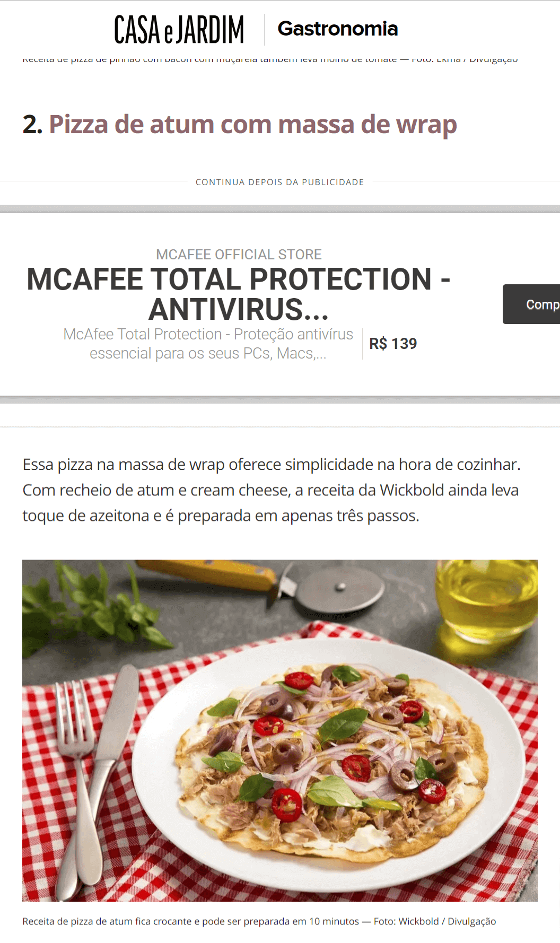Open the McAfee Official Store advertiser label
Image resolution: width=560 pixels, height=943 pixels.
239,255
